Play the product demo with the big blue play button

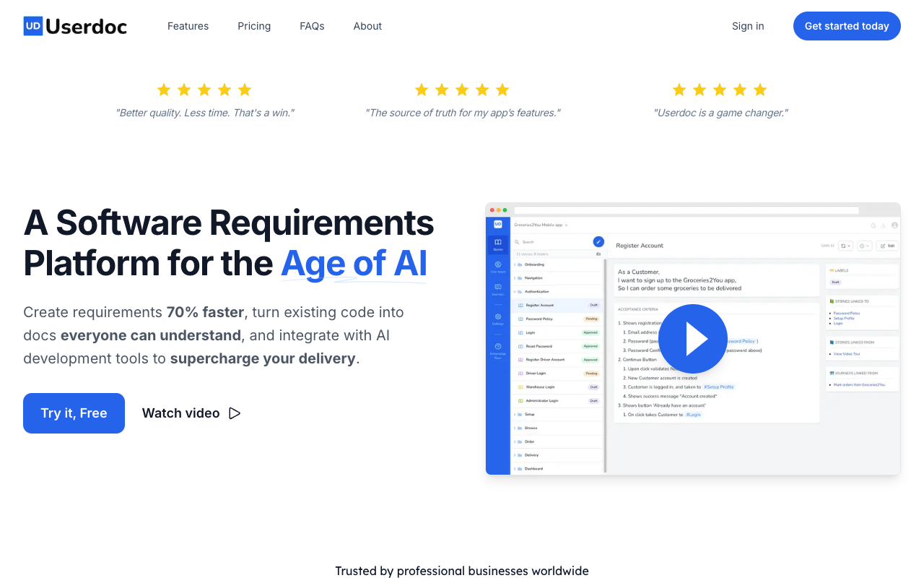pyautogui.click(x=693, y=339)
